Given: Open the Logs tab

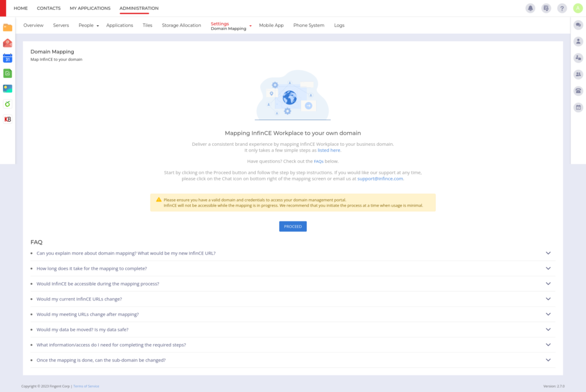Looking at the screenshot, I should [x=339, y=25].
